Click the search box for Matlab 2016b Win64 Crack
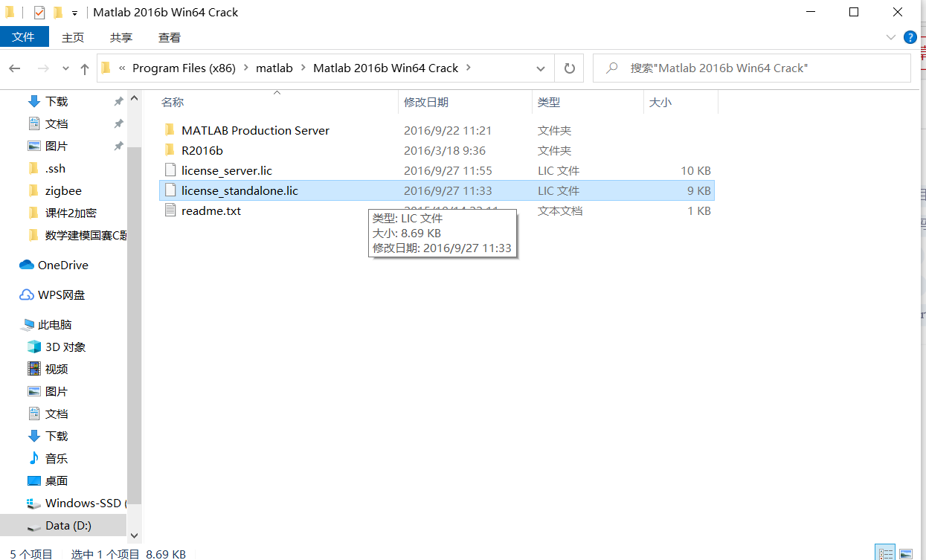Screen dimensions: 926x560 (752, 68)
